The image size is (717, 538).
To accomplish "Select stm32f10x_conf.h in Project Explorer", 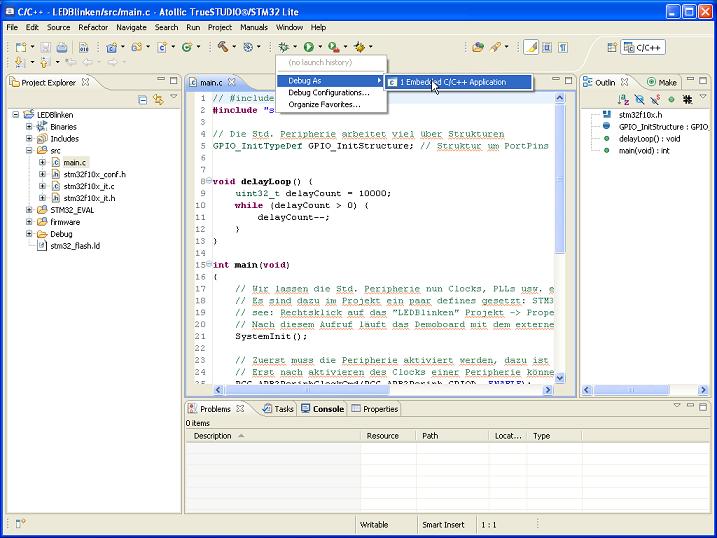I will pos(94,174).
